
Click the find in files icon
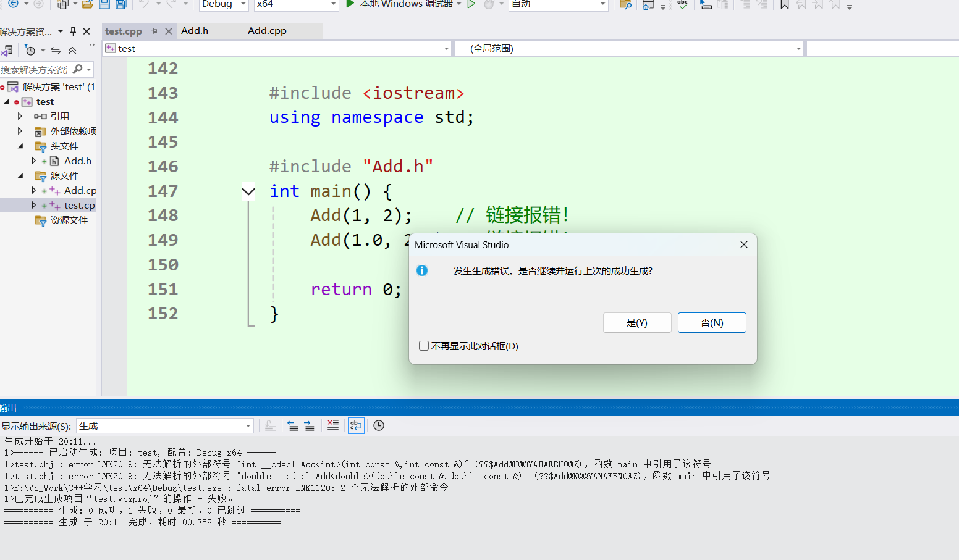coord(625,4)
